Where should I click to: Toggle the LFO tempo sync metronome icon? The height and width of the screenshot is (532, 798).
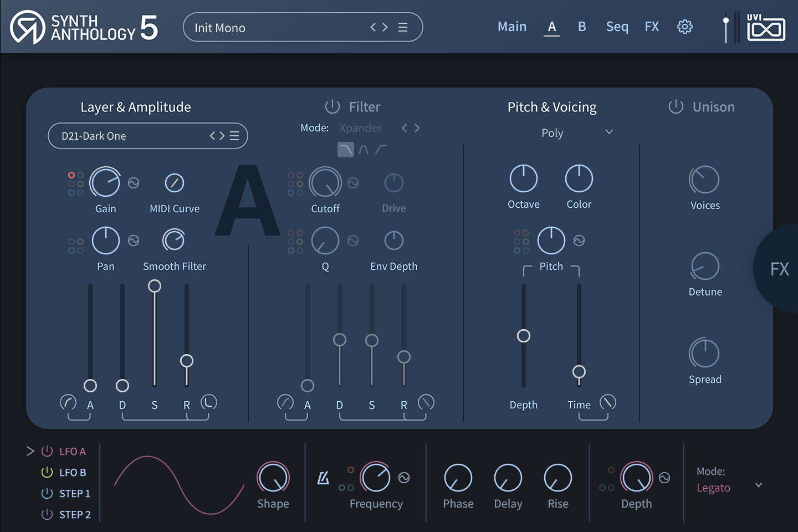(x=323, y=478)
